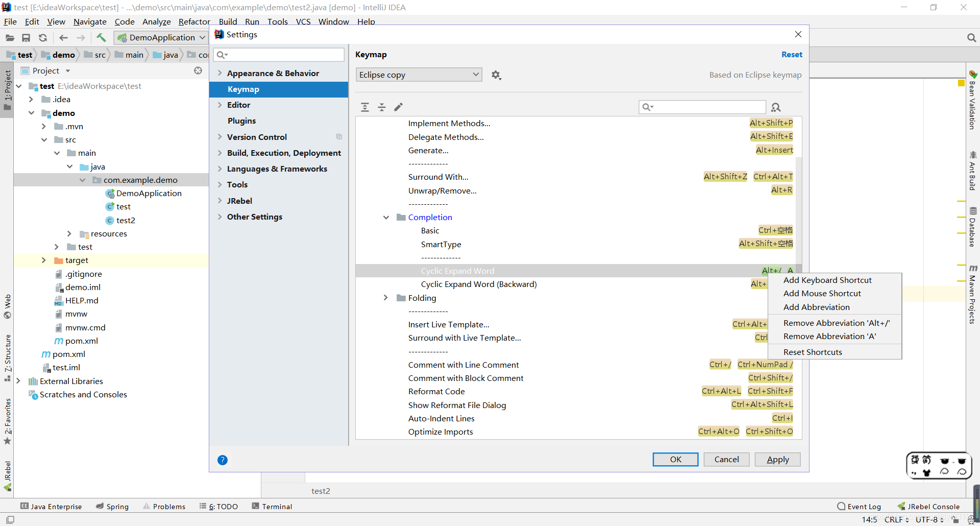Viewport: 980px width, 526px height.
Task: Open the Eclipse copy keymap dropdown
Action: tap(419, 75)
